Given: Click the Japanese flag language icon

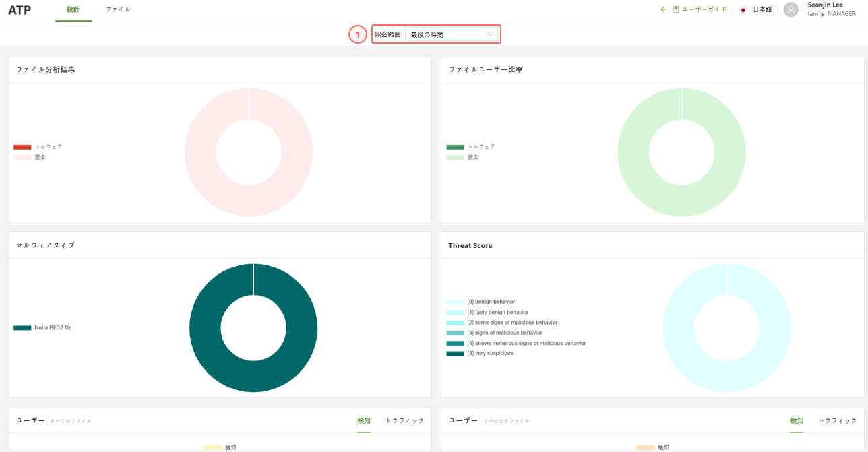Looking at the screenshot, I should (743, 10).
